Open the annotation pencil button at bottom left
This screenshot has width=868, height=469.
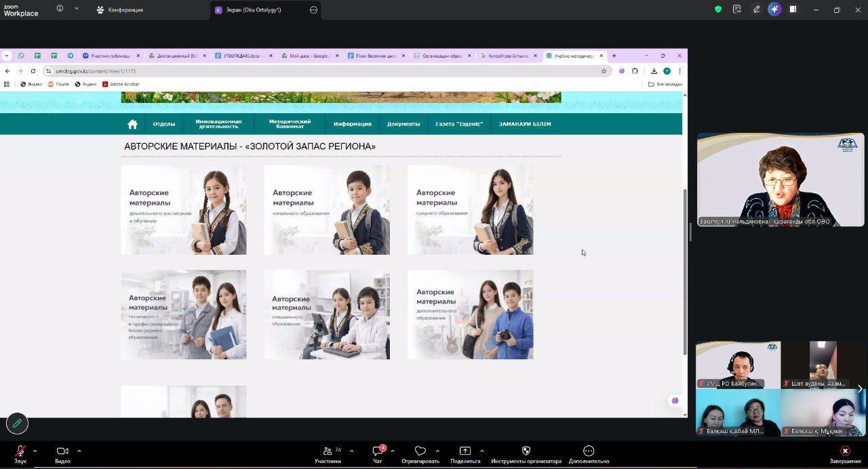pyautogui.click(x=17, y=423)
